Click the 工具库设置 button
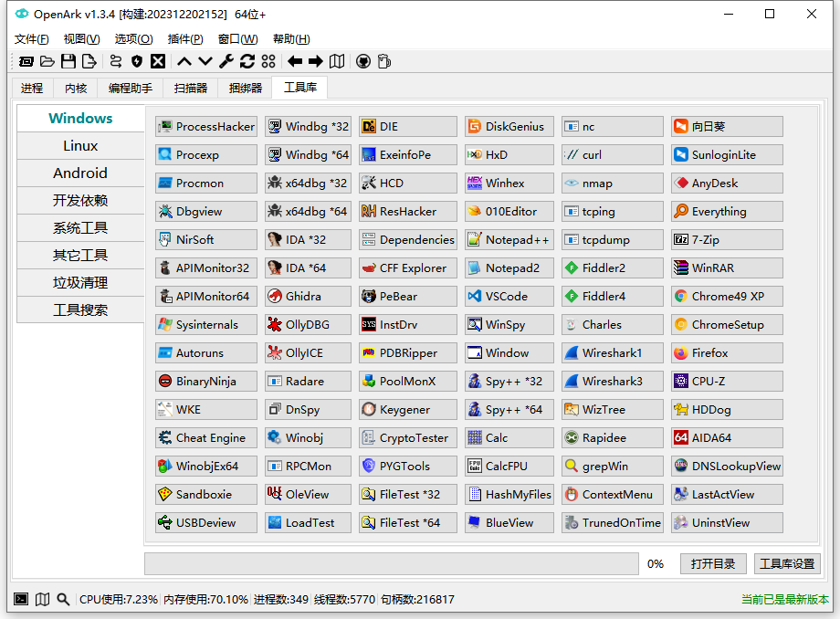Image resolution: width=840 pixels, height=619 pixels. 787,564
